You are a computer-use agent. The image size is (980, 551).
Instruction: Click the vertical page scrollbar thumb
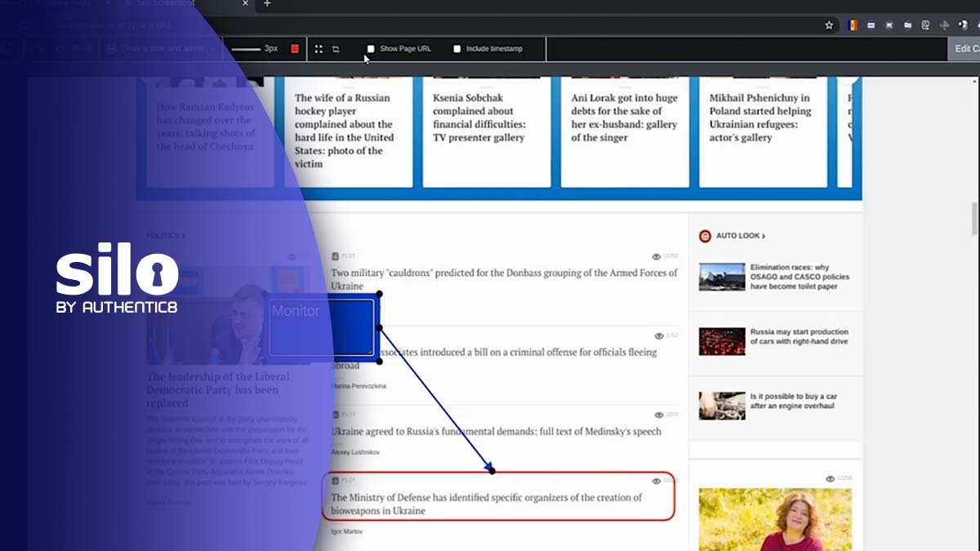point(974,219)
